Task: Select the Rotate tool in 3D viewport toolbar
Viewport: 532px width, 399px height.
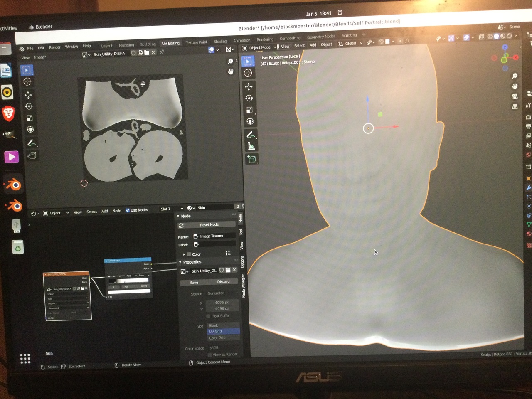Action: [249, 99]
